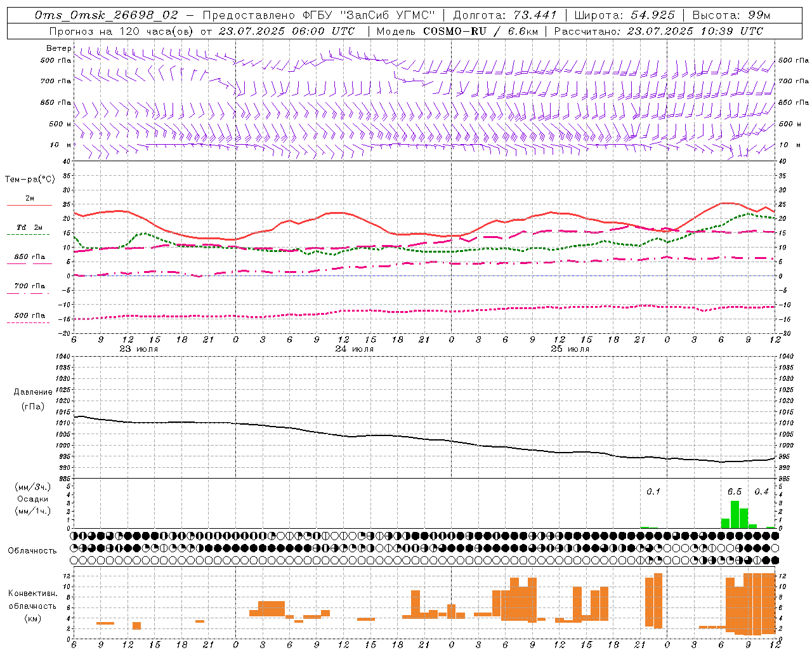
Task: Select the provider text ФГБУ "ЗапСиб УГМС"
Action: pyautogui.click(x=369, y=15)
